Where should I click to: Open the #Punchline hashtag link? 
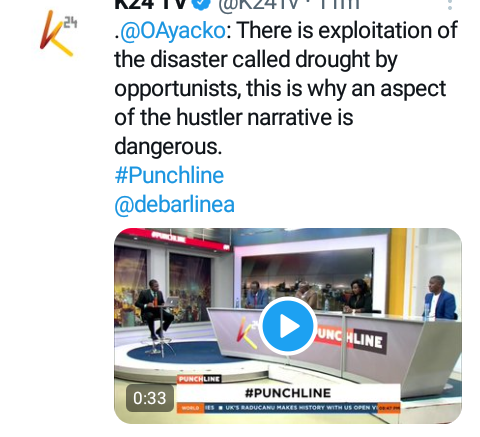coord(169,175)
